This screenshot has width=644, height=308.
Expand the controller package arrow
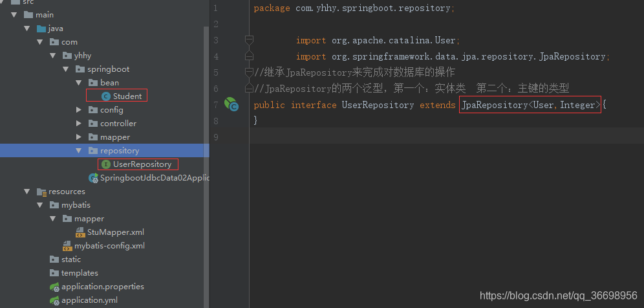(79, 124)
